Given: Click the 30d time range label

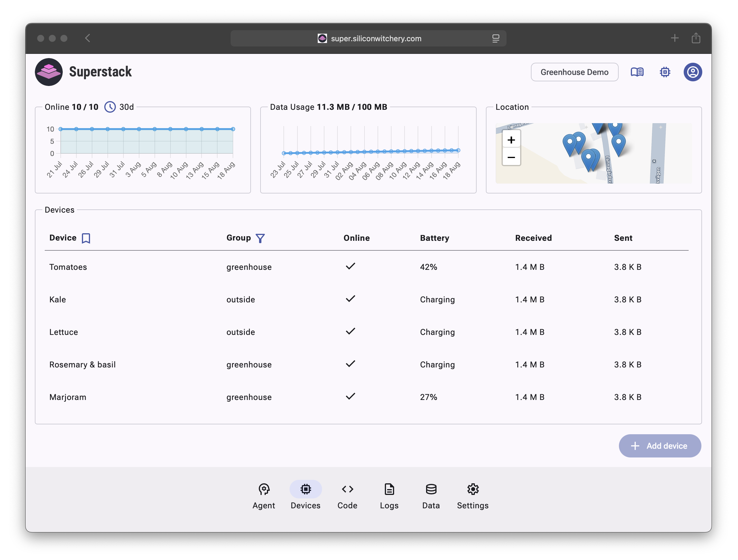Looking at the screenshot, I should click(126, 107).
